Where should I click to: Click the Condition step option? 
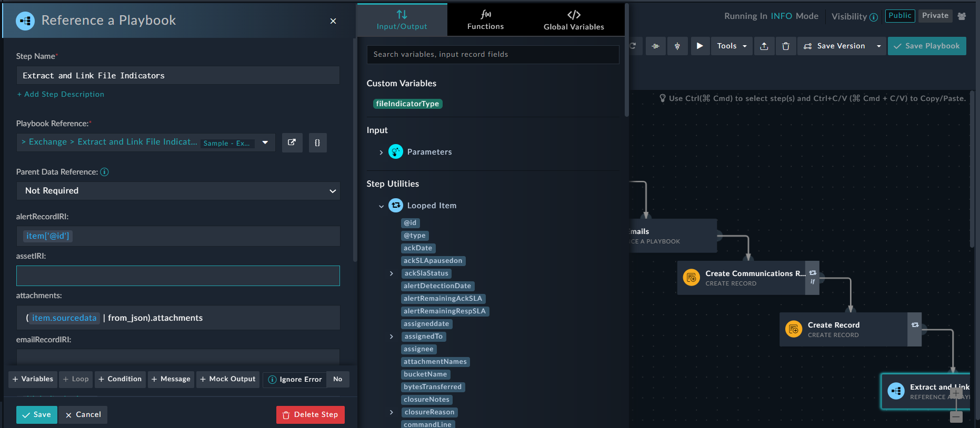click(120, 379)
